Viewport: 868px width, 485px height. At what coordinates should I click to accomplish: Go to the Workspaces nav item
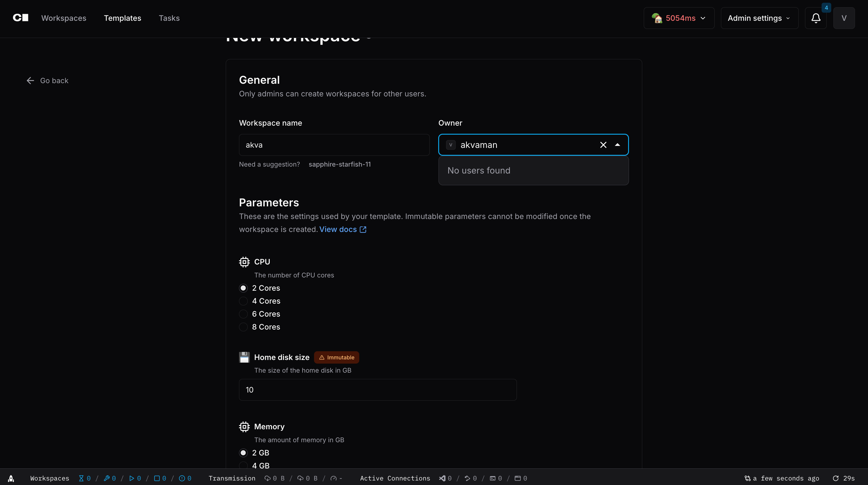pyautogui.click(x=64, y=18)
